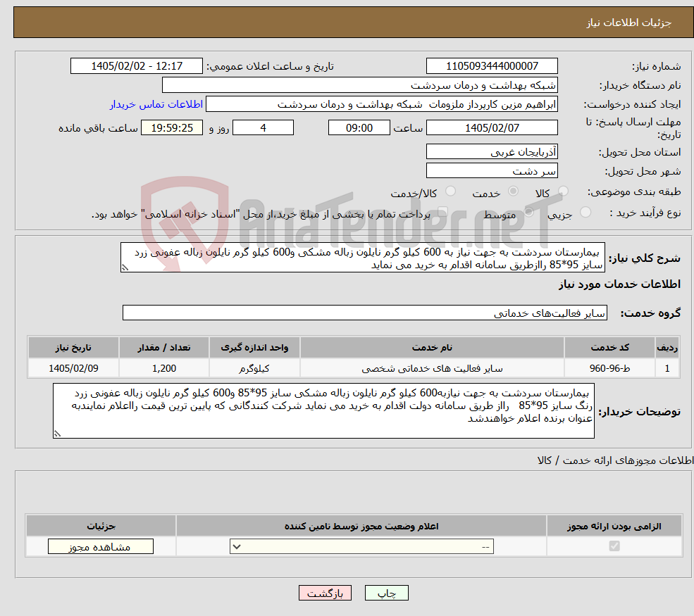This screenshot has height=616, width=694.
Task: Select the کالا radio button
Action: 563,191
